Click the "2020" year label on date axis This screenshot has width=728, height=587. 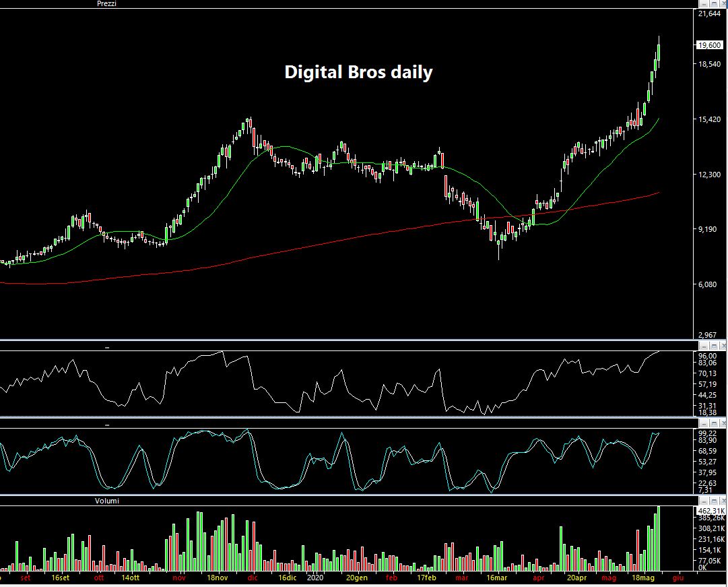tap(315, 578)
